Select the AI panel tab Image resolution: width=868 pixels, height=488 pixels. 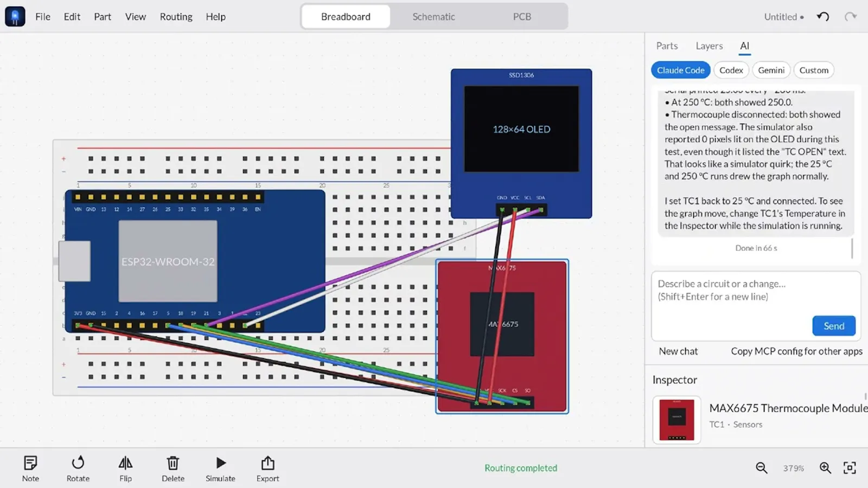coord(744,46)
